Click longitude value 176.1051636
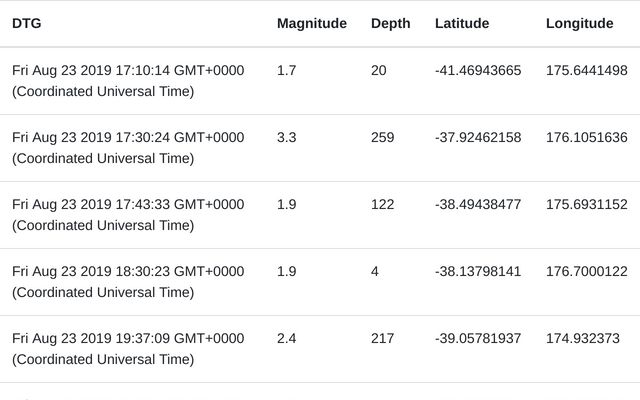 (587, 138)
